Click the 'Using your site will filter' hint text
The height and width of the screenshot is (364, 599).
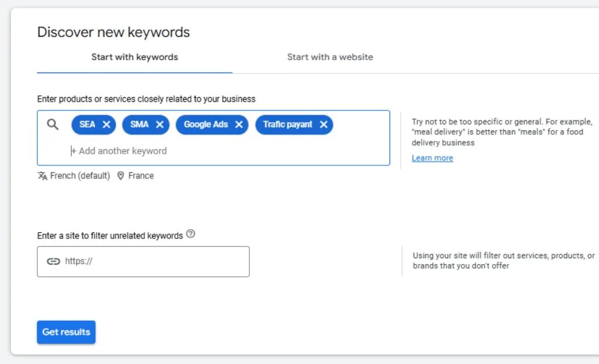point(504,261)
